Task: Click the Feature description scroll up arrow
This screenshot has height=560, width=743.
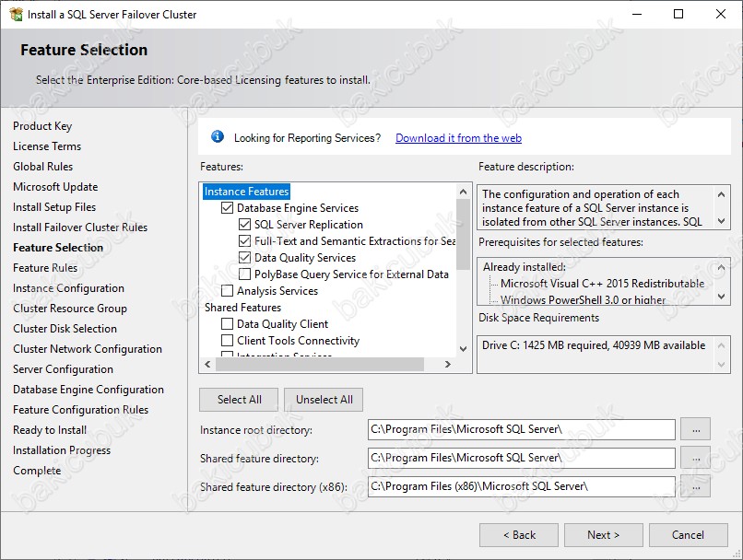Action: click(x=721, y=194)
